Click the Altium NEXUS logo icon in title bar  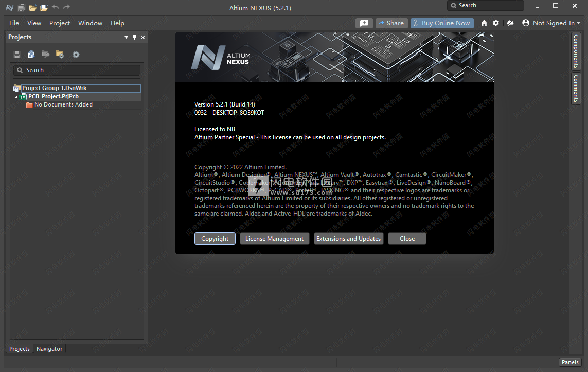[10, 7]
